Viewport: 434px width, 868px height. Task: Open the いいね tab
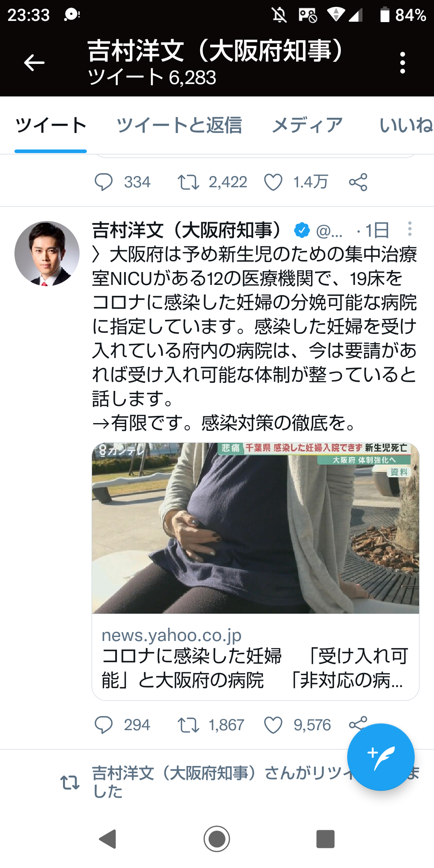[x=406, y=125]
